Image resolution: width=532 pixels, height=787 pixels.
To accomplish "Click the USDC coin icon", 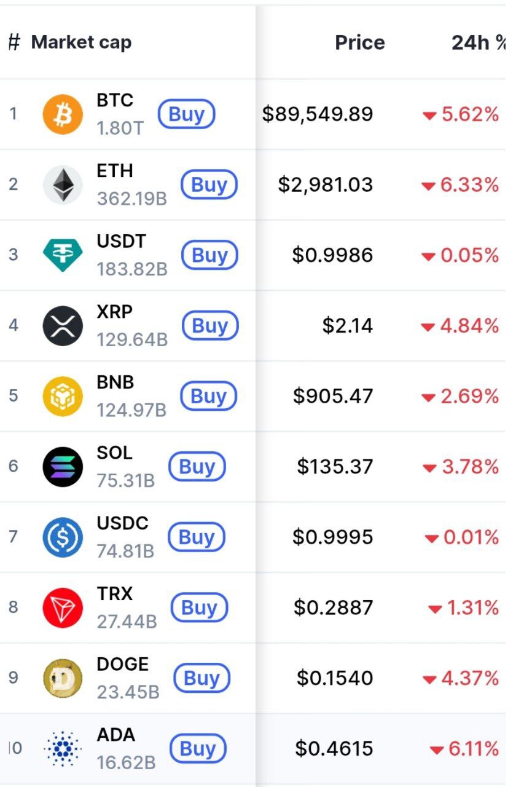I will click(x=63, y=537).
